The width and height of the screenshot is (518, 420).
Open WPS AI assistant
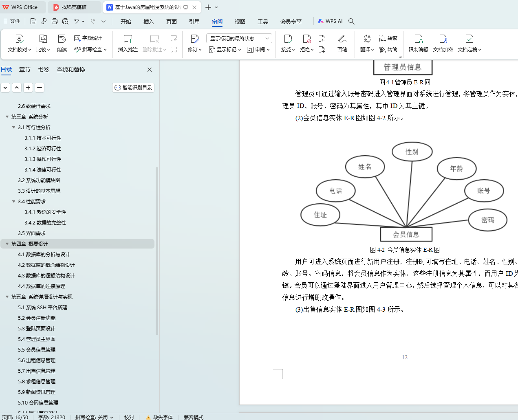[330, 21]
